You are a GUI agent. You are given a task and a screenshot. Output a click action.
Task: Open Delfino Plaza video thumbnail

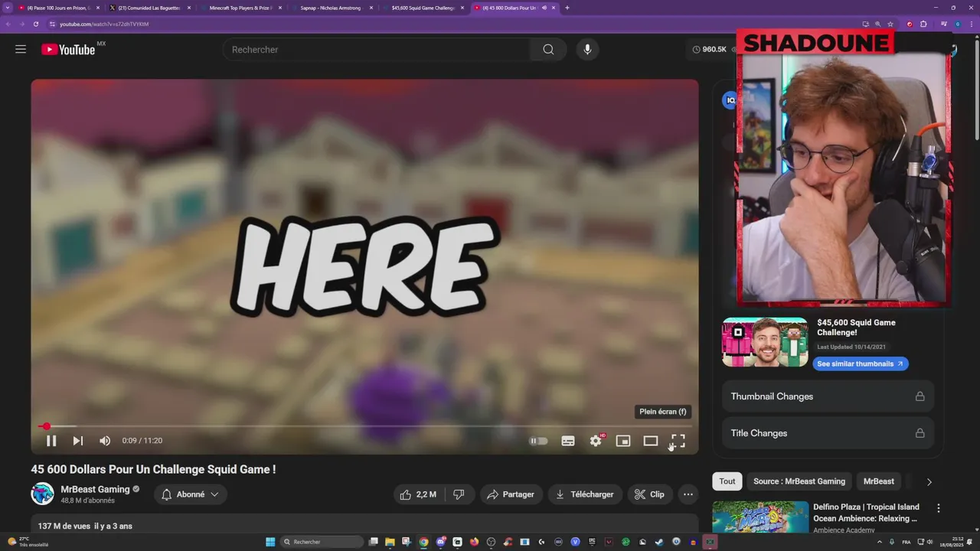point(760,517)
